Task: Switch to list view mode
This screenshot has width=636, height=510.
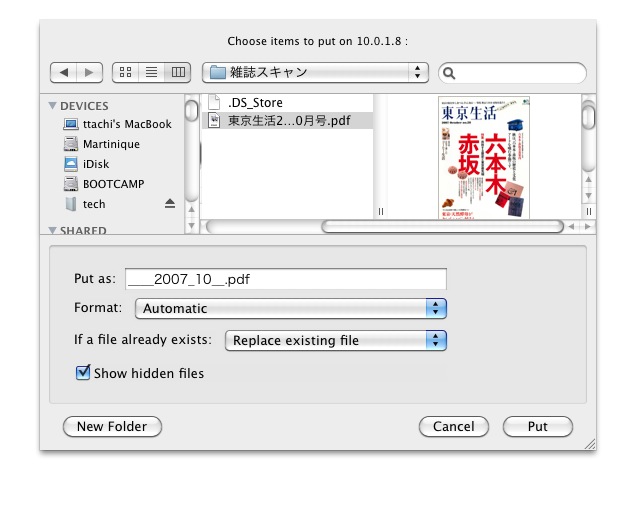Action: coord(152,73)
